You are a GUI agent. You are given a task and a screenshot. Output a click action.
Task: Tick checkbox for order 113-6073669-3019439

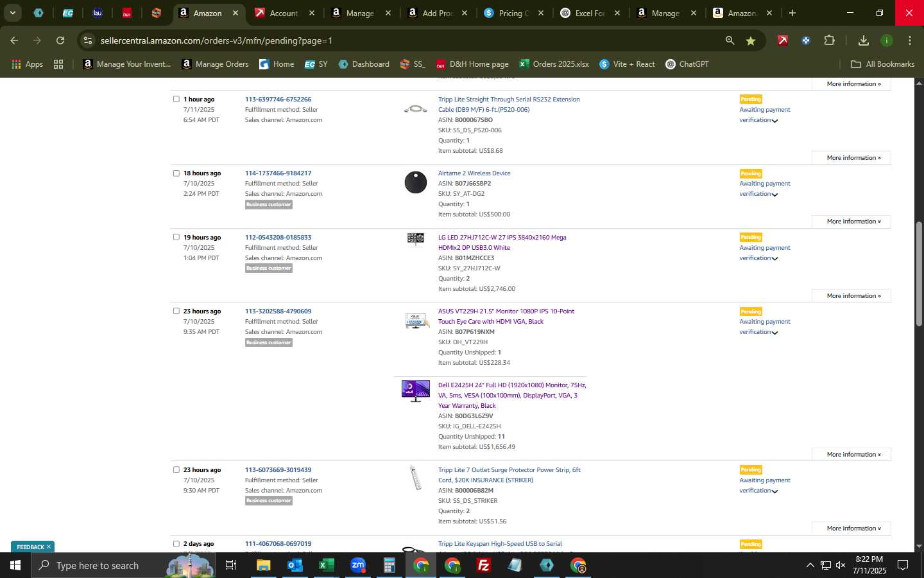[x=176, y=469]
